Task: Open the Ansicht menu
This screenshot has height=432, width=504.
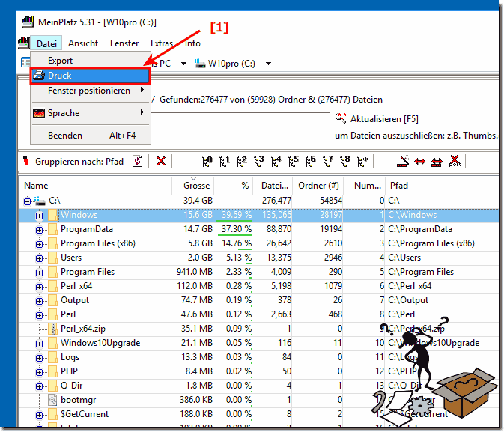Action: point(83,43)
